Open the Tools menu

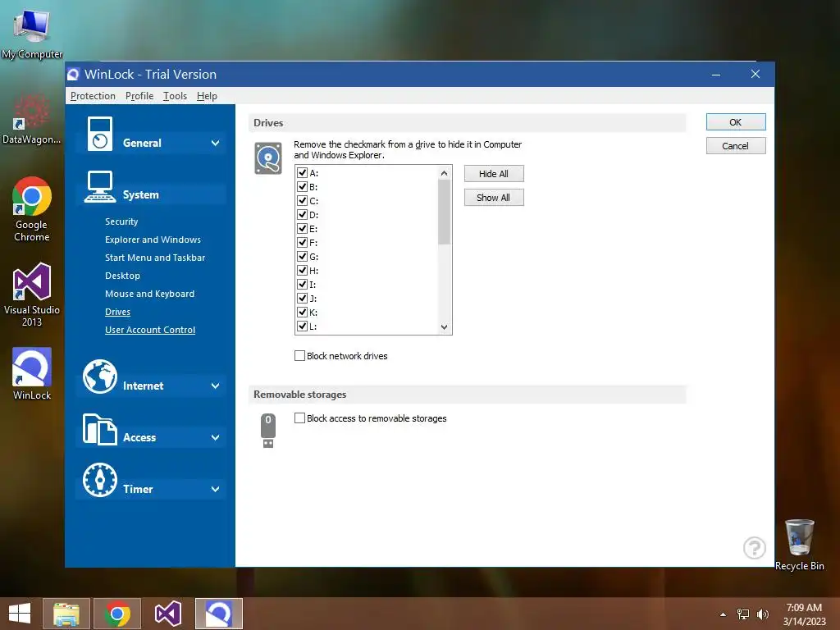click(x=176, y=96)
